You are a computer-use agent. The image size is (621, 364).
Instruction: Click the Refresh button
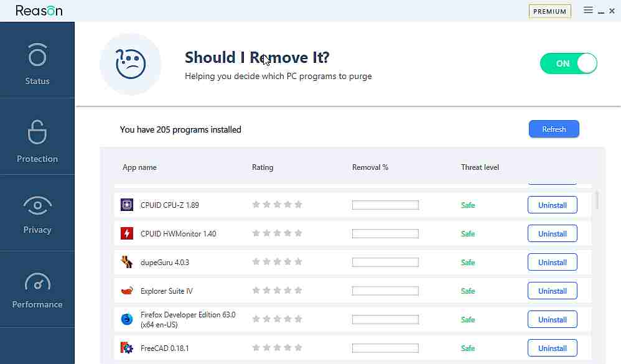pyautogui.click(x=554, y=129)
